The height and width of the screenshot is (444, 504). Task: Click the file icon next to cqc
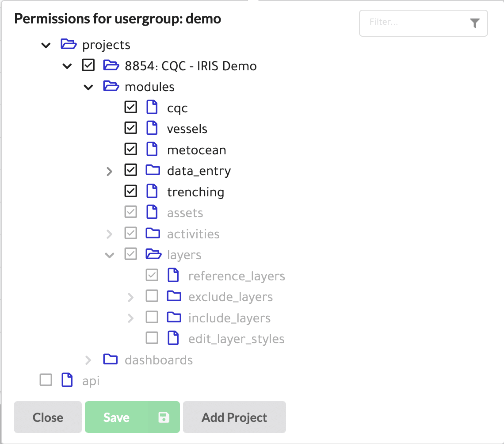(152, 107)
